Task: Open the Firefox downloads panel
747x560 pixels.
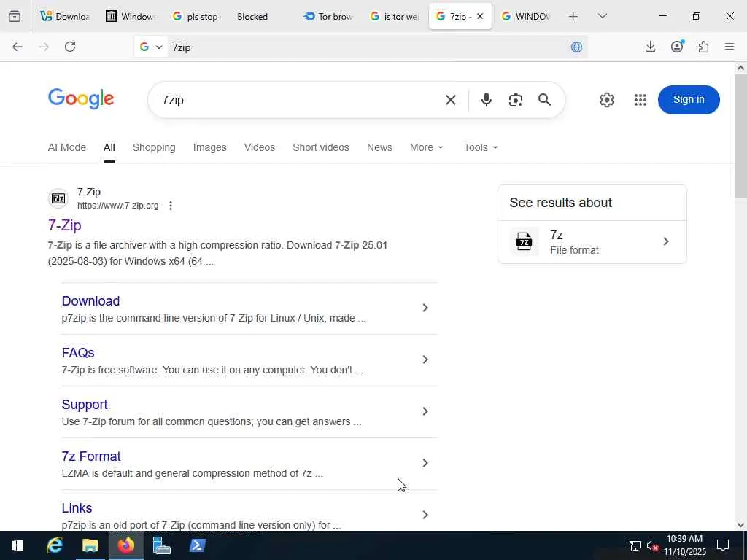Action: tap(650, 47)
